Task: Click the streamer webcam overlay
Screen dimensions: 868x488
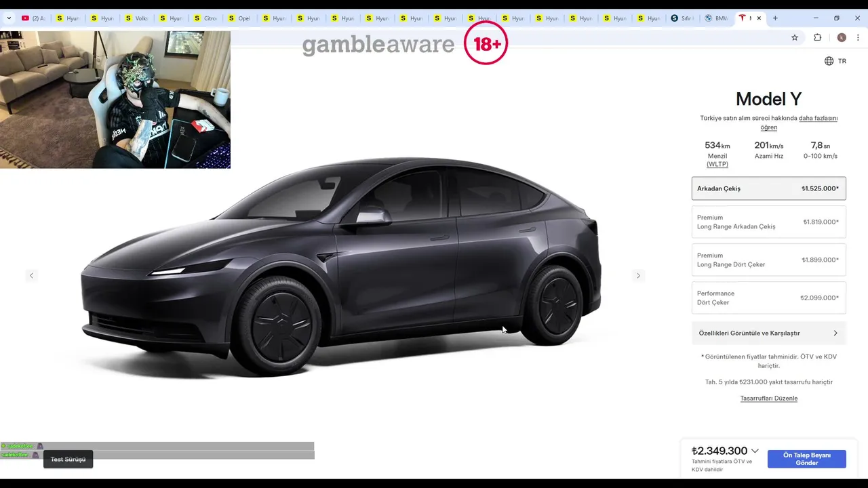Action: coord(115,100)
